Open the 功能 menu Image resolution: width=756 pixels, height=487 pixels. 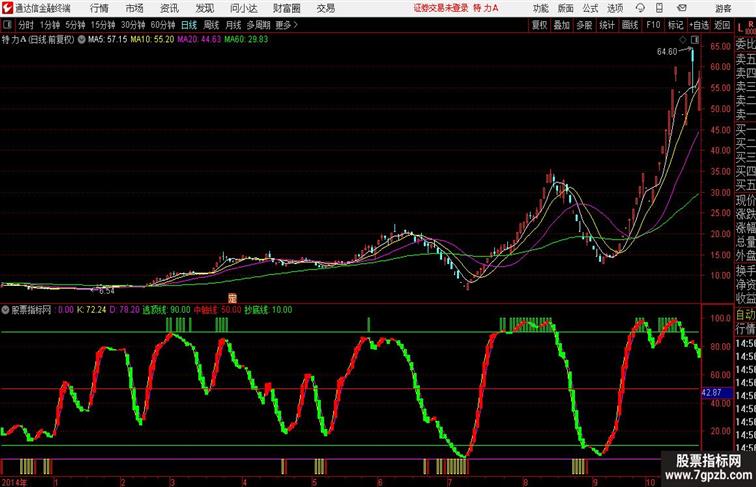pos(540,8)
